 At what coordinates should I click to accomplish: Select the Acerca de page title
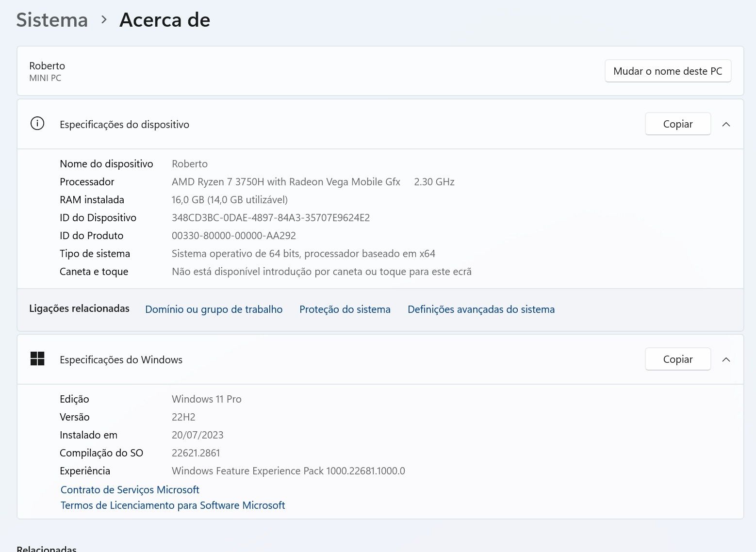[x=165, y=20]
